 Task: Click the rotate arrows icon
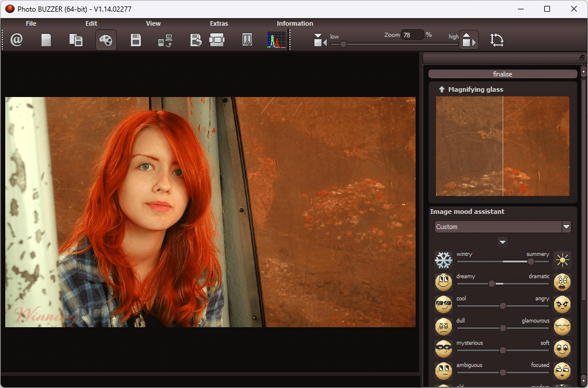pos(497,40)
